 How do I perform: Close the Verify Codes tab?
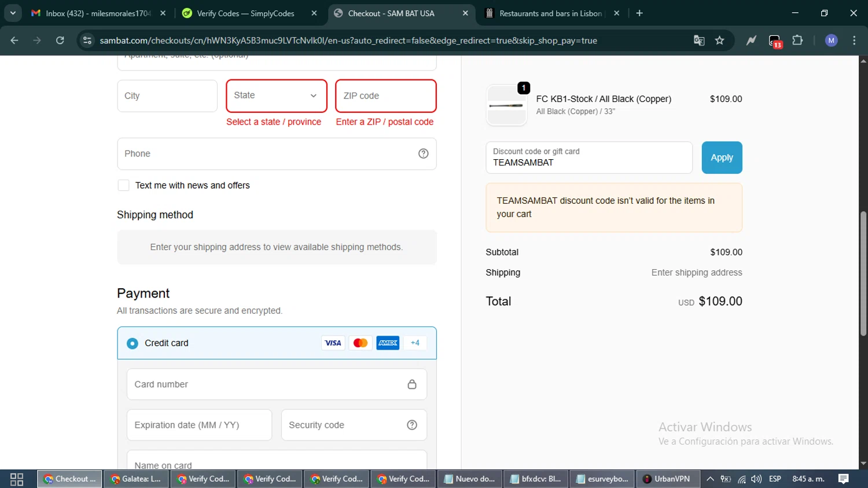[x=314, y=13]
